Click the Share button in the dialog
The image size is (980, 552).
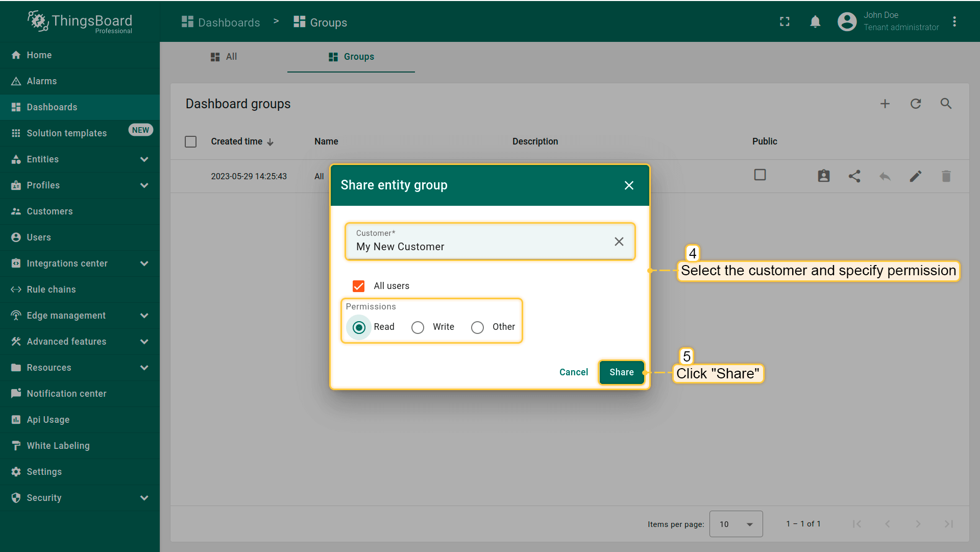click(621, 372)
